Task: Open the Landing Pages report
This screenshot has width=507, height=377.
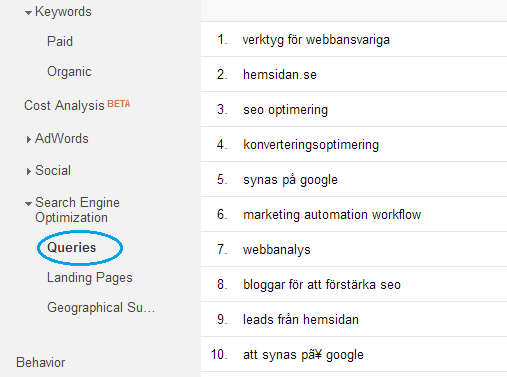Action: click(x=90, y=278)
